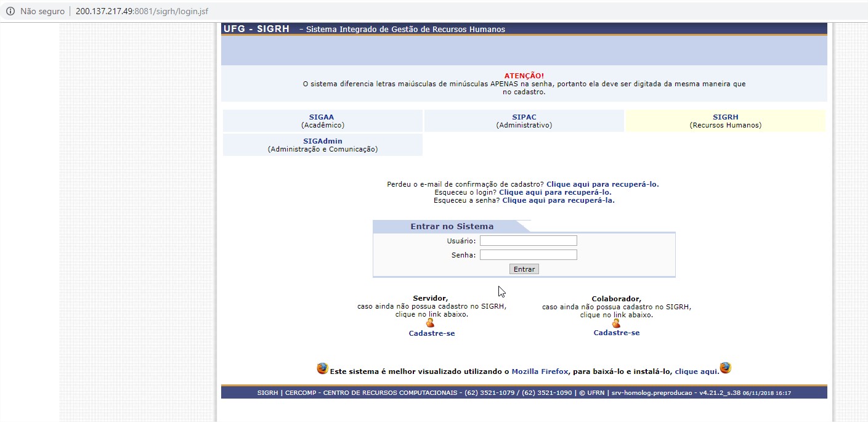Image resolution: width=868 pixels, height=422 pixels.
Task: Click the 'Entrar no Sistema' heading
Action: pos(452,226)
